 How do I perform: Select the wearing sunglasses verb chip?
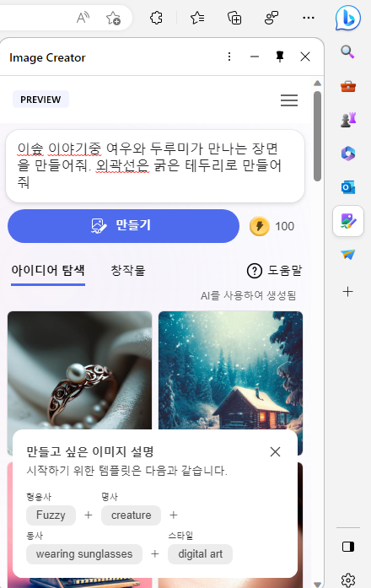click(x=84, y=554)
